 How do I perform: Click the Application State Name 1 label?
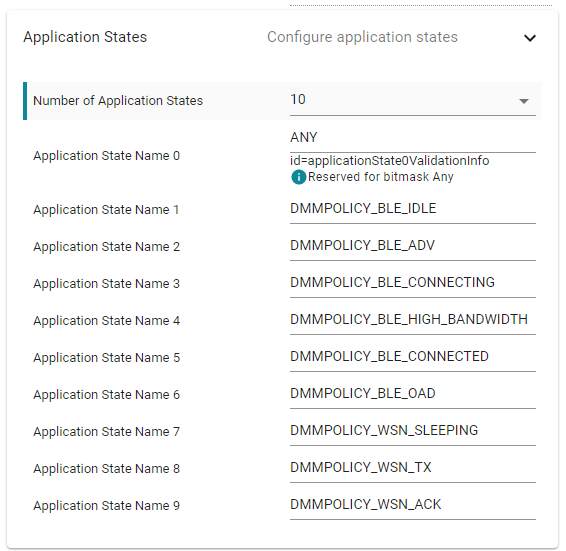tap(106, 210)
